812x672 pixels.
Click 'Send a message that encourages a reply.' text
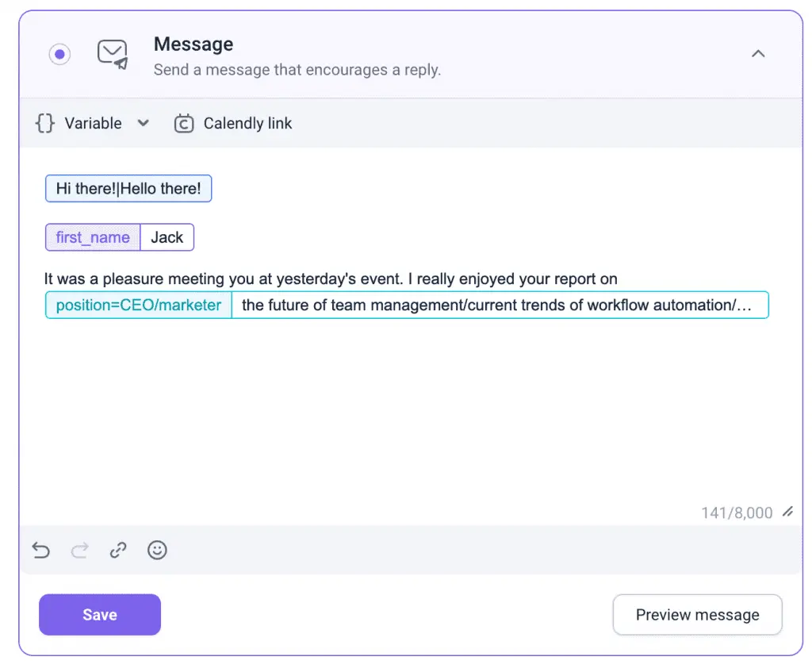pos(297,70)
